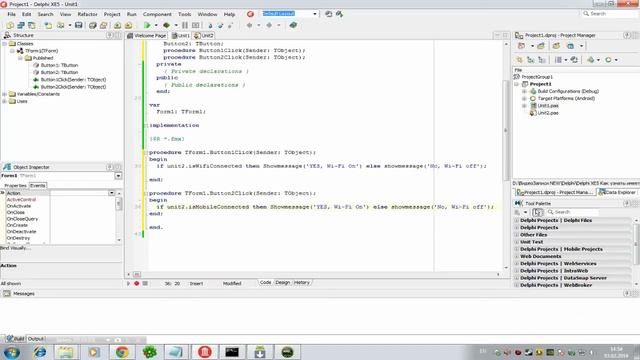Screen dimensions: 640x360
Task: Expand the Delphi Projects | Delphi Files palette category
Action: [x=517, y=220]
